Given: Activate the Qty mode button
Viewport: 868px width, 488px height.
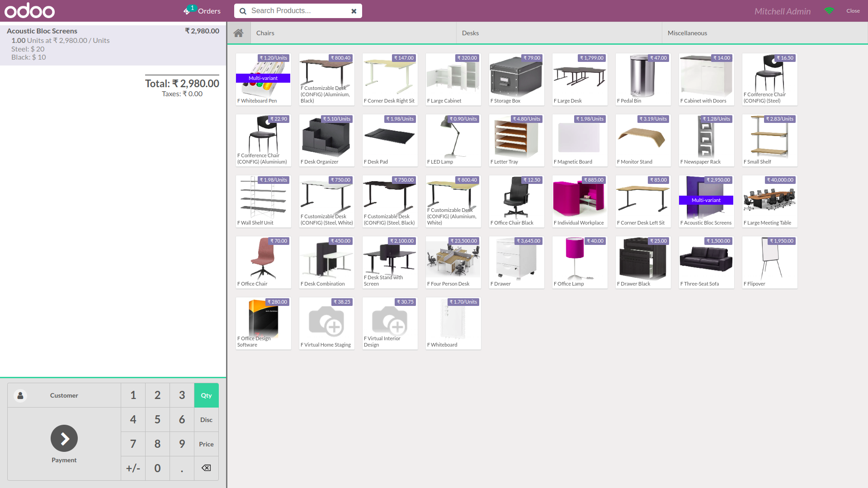Looking at the screenshot, I should [x=206, y=395].
